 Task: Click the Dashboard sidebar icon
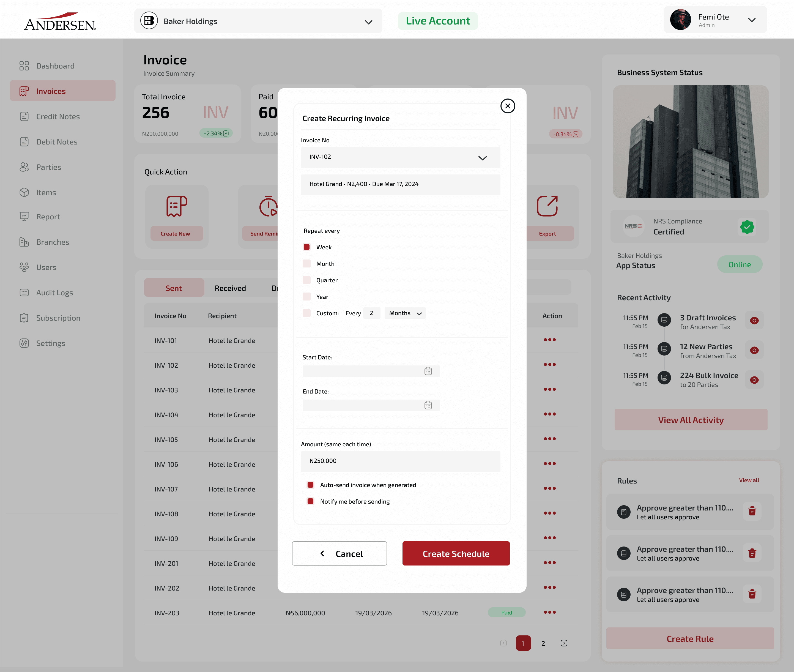pyautogui.click(x=24, y=66)
